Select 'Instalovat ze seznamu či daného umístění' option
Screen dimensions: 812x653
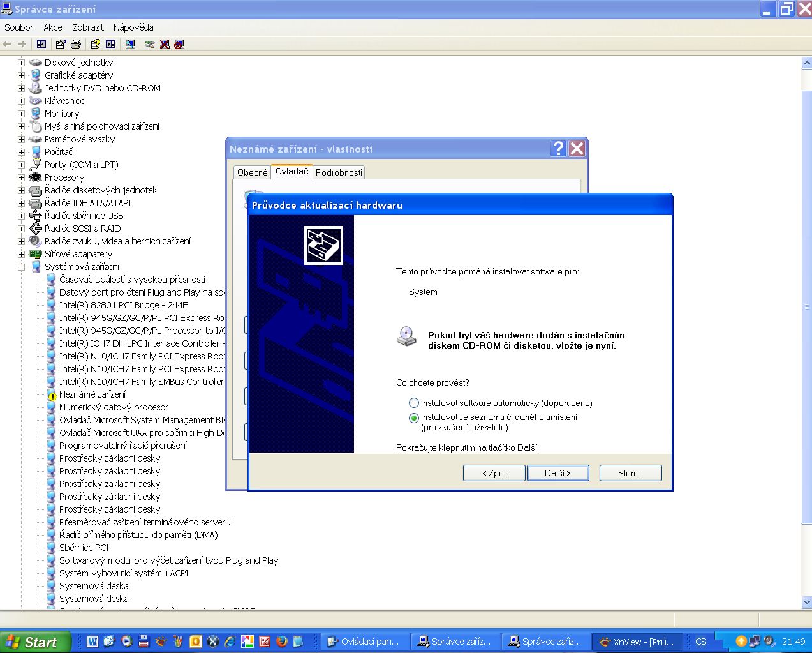pyautogui.click(x=414, y=417)
